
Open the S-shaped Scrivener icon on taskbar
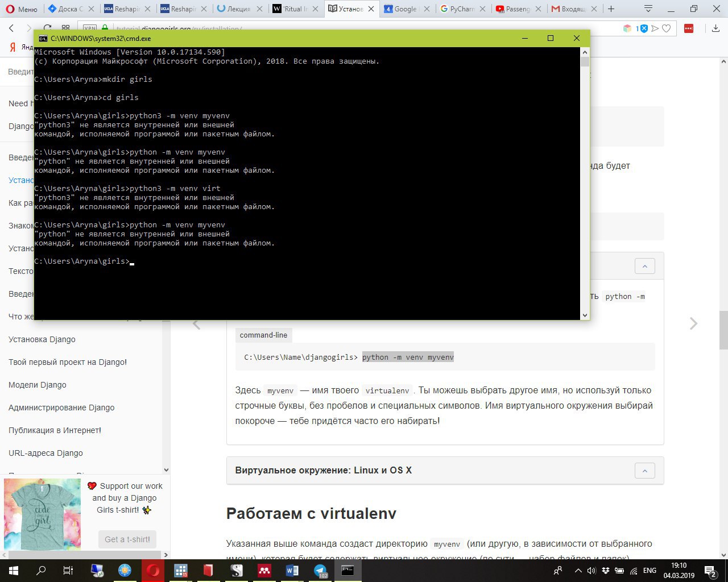237,571
